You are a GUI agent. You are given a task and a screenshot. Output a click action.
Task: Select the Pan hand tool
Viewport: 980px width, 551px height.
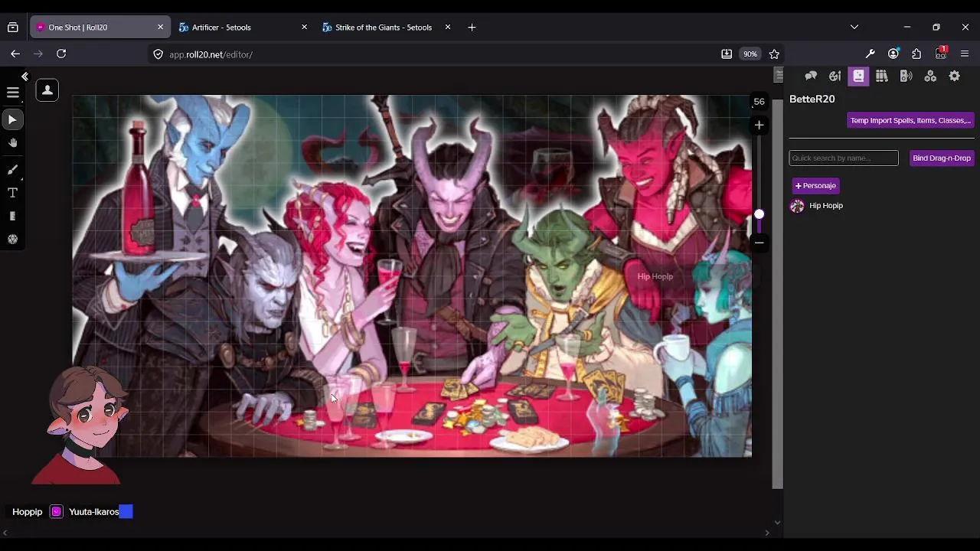tap(13, 143)
